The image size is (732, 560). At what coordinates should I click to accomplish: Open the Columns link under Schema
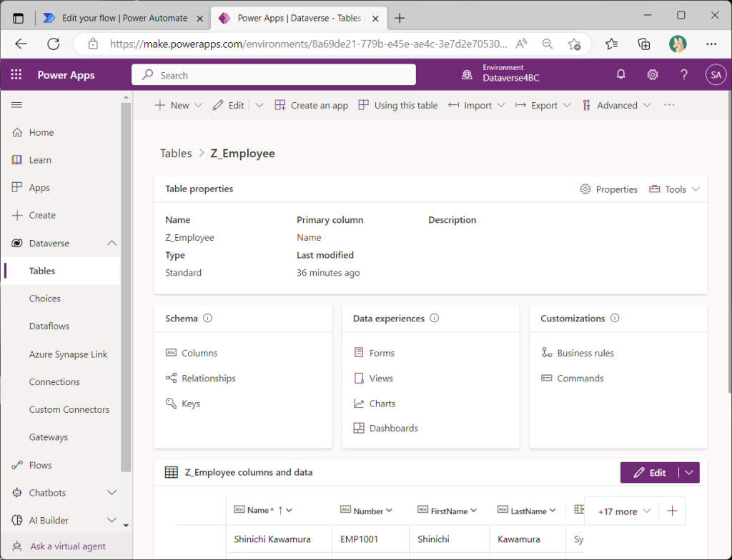(199, 353)
